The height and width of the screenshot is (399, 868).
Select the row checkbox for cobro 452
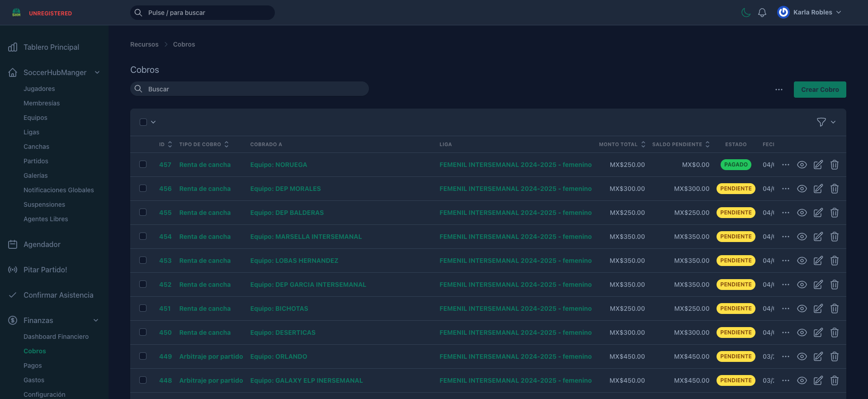coord(143,285)
